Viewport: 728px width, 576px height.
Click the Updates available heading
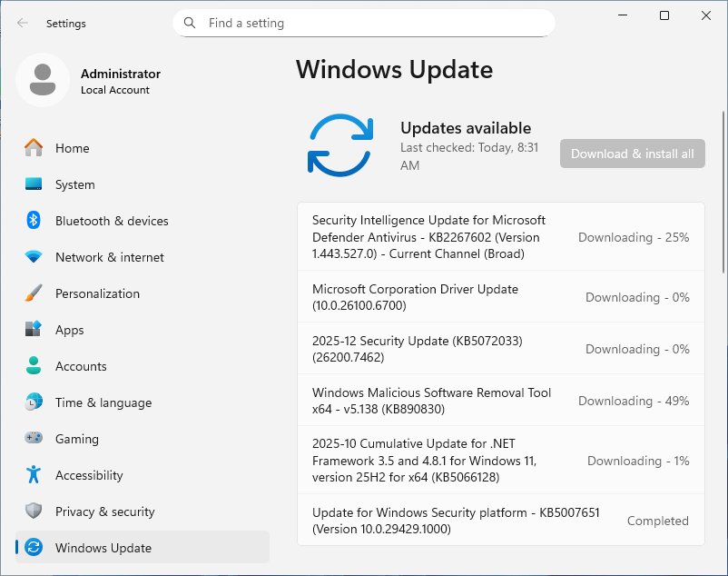(466, 128)
